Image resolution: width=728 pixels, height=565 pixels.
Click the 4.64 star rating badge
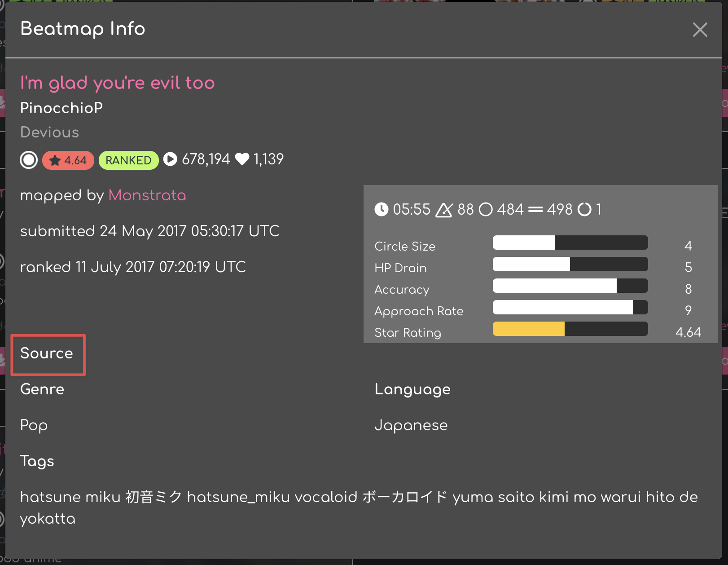(x=68, y=160)
